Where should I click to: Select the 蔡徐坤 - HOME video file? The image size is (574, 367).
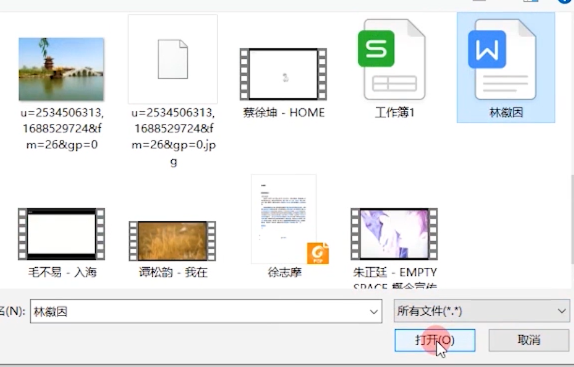pyautogui.click(x=283, y=74)
